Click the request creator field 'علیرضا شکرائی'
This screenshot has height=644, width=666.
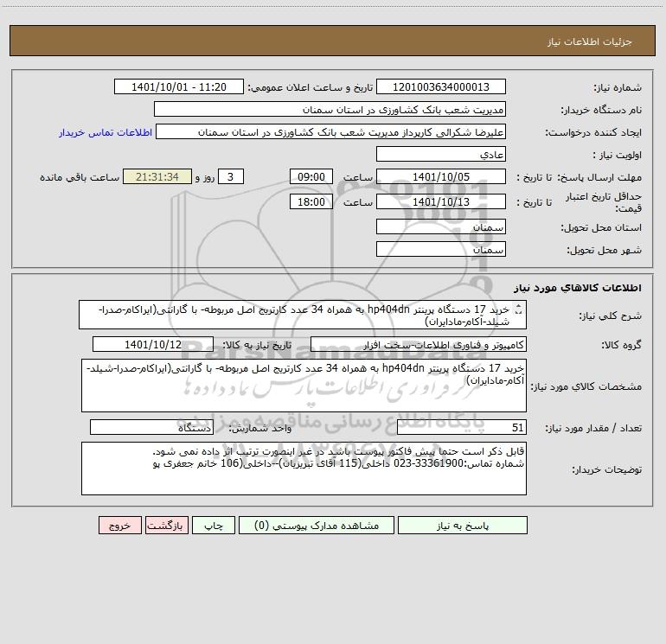click(331, 131)
